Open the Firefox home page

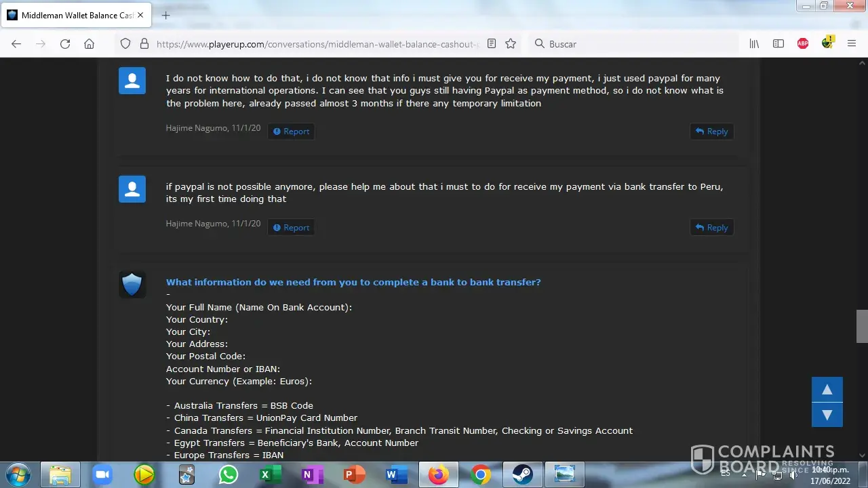pos(90,43)
